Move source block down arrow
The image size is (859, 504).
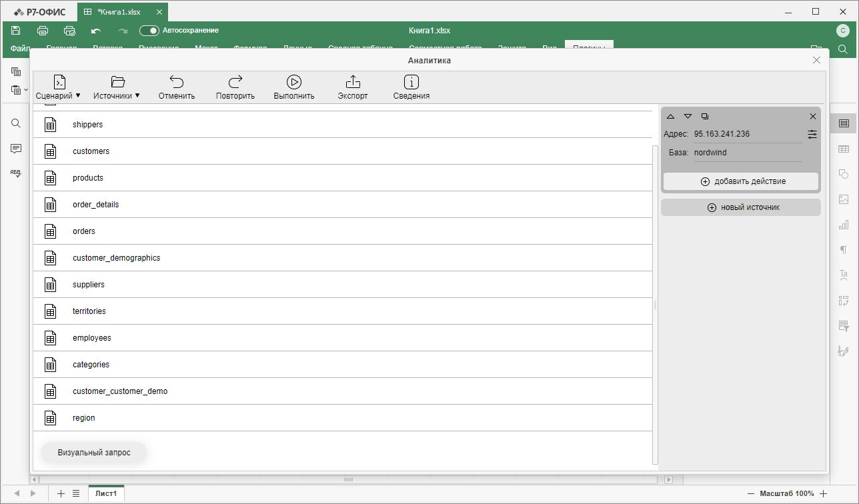[x=688, y=117]
